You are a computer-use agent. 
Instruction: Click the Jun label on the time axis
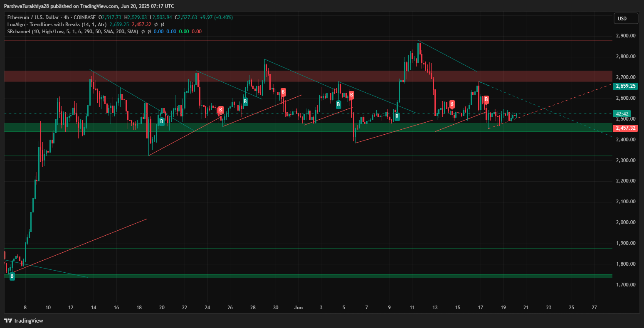[x=298, y=308]
